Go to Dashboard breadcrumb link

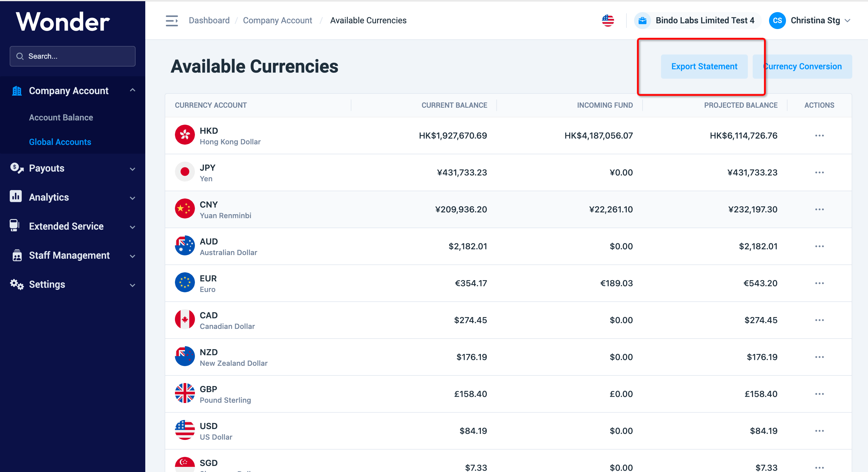coord(209,21)
